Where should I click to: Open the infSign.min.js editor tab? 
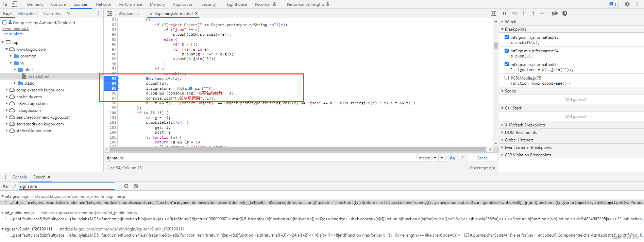[128, 14]
